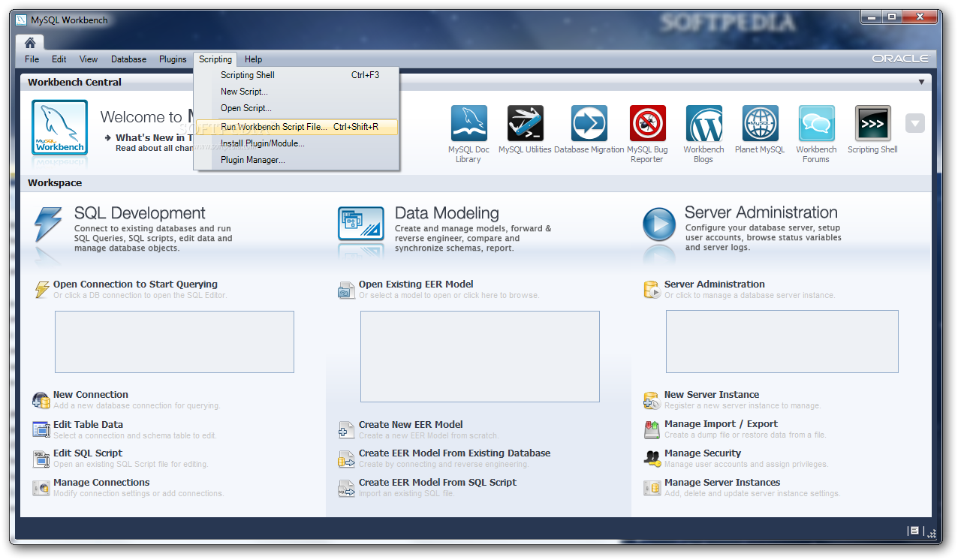This screenshot has height=560, width=958.
Task: Click Create EER Model From Existing Database link
Action: pyautogui.click(x=454, y=453)
